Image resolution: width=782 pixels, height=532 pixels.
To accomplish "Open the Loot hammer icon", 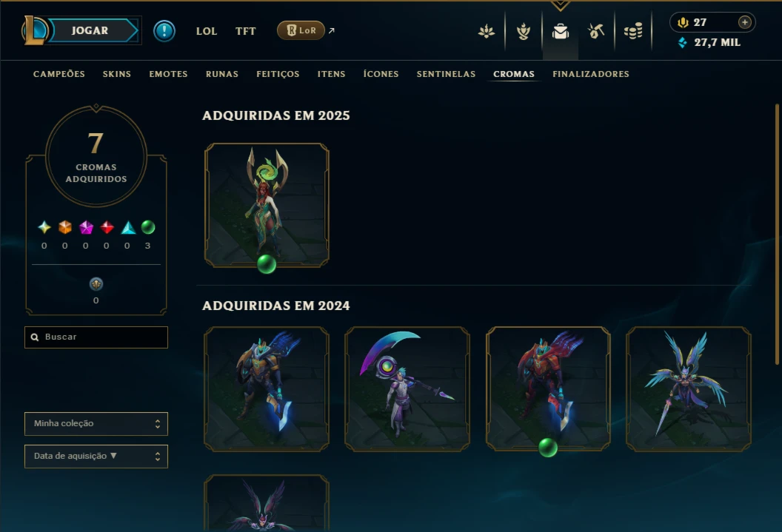I will click(596, 31).
